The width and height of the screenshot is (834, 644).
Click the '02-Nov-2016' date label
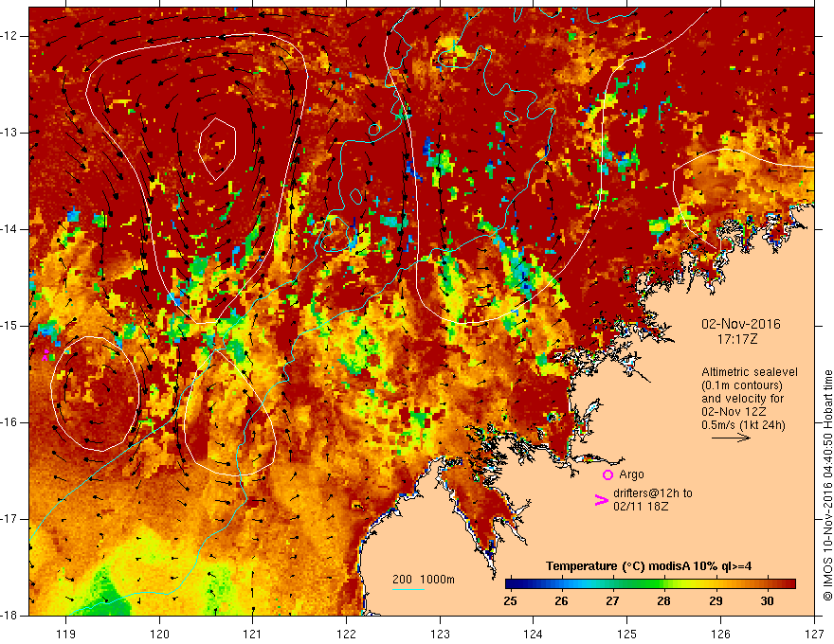tap(741, 324)
